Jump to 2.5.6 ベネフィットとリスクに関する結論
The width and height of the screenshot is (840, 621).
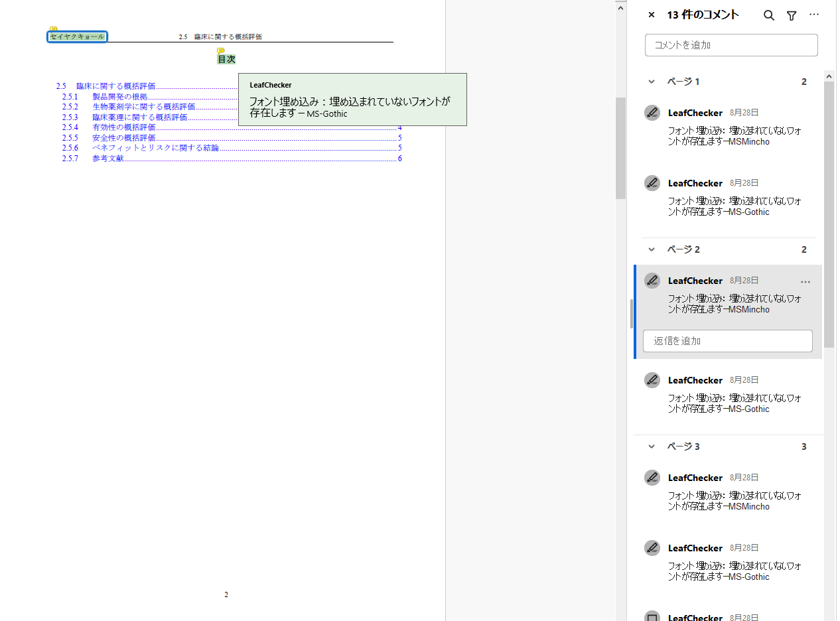click(x=155, y=148)
